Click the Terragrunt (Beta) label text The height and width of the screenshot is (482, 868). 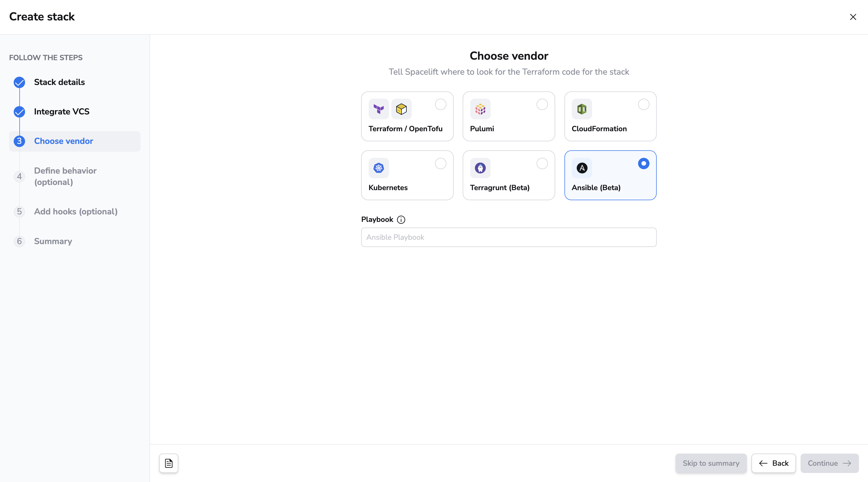pyautogui.click(x=499, y=188)
